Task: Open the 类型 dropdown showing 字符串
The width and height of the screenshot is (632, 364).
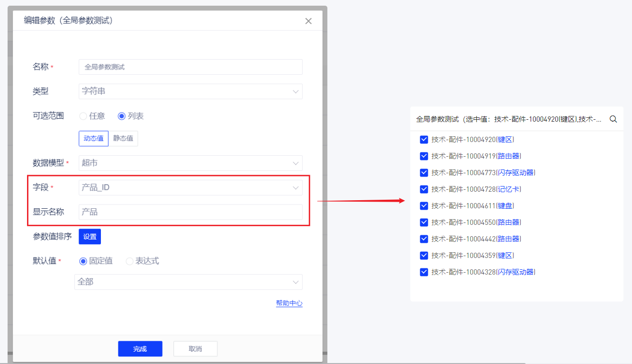Action: 190,91
